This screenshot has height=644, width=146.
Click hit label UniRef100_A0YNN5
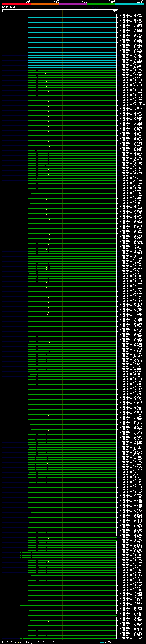pyautogui.click(x=131, y=75)
